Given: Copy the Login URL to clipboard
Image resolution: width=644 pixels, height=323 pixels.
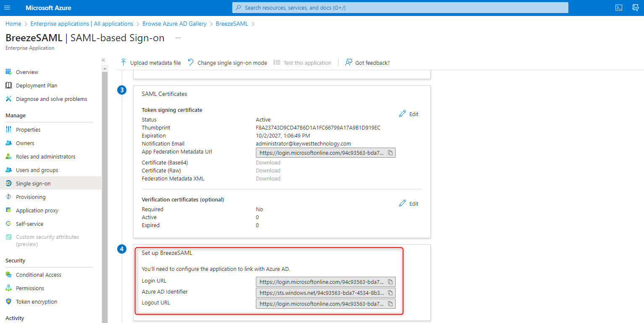Looking at the screenshot, I should pos(390,282).
